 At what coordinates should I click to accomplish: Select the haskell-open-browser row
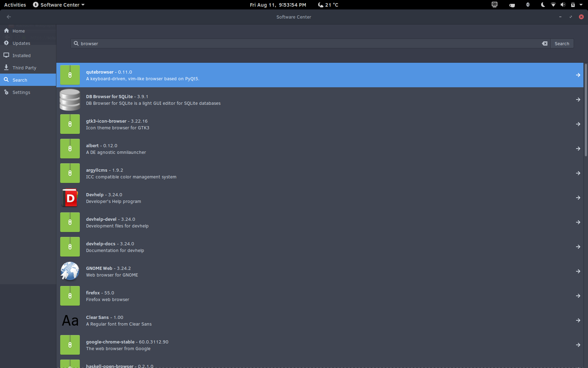pyautogui.click(x=320, y=363)
